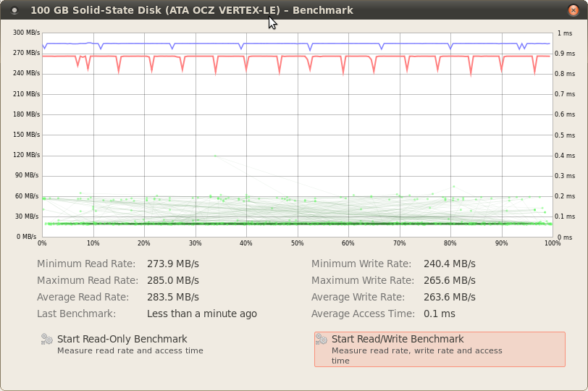Click the gears icon beside Start Read-Only Benchmark
588x391 pixels.
point(47,339)
